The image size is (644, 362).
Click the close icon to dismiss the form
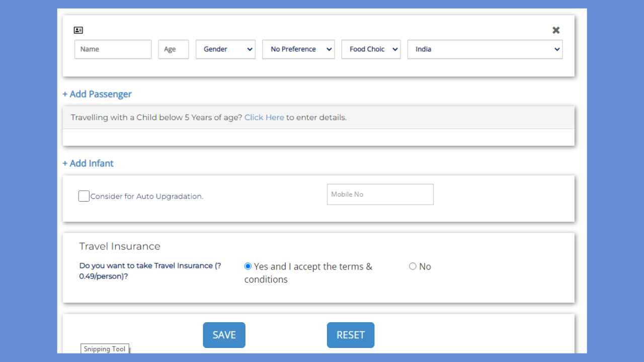pos(556,30)
